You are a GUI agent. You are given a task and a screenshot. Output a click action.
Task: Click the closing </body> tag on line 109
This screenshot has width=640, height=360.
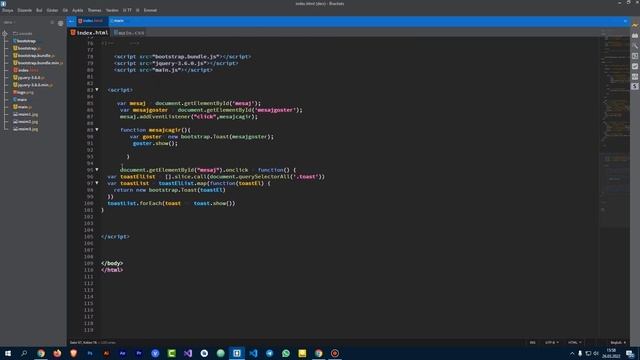(x=112, y=263)
